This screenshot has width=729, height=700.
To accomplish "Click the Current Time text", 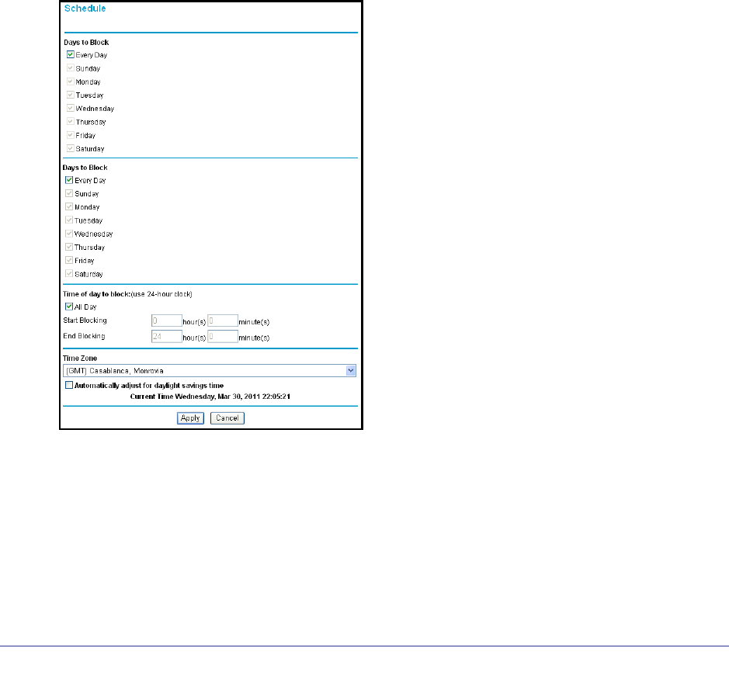I will 210,397.
